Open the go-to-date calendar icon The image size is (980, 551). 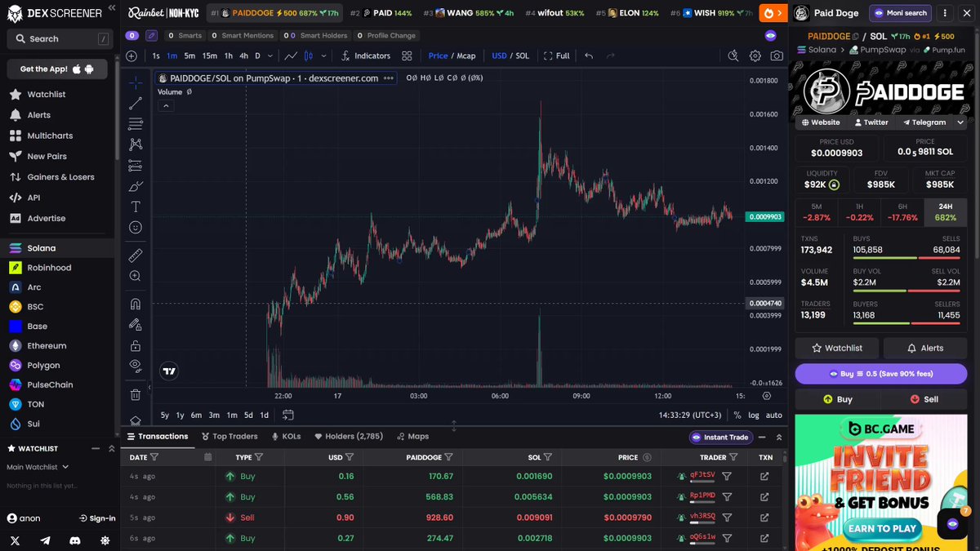click(288, 415)
